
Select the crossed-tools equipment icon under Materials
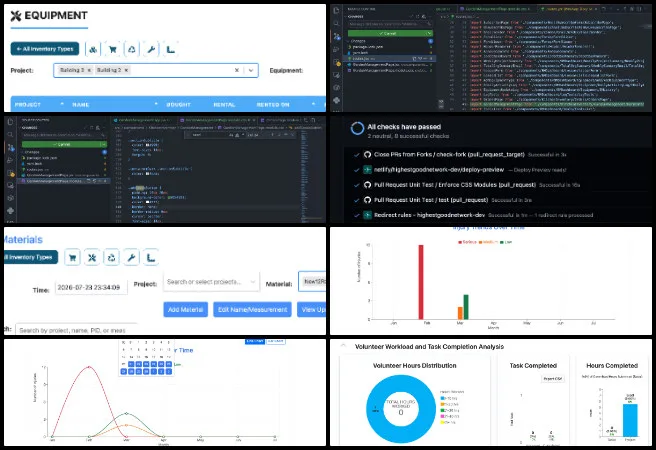tap(92, 258)
